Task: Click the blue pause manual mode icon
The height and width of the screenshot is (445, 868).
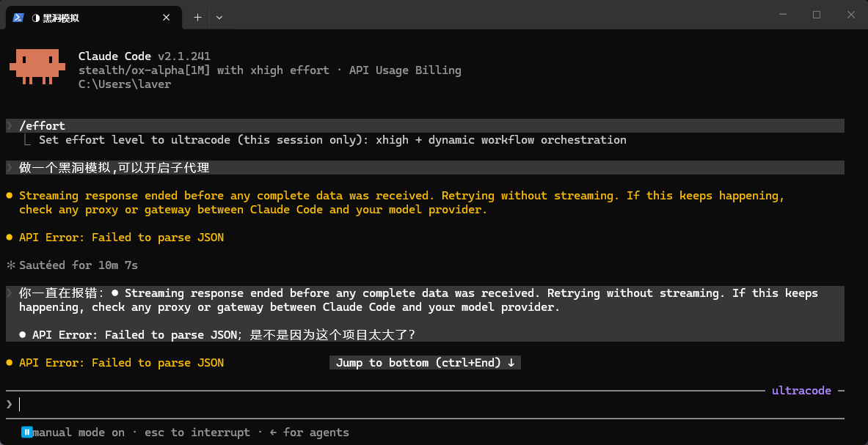Action: (x=26, y=433)
